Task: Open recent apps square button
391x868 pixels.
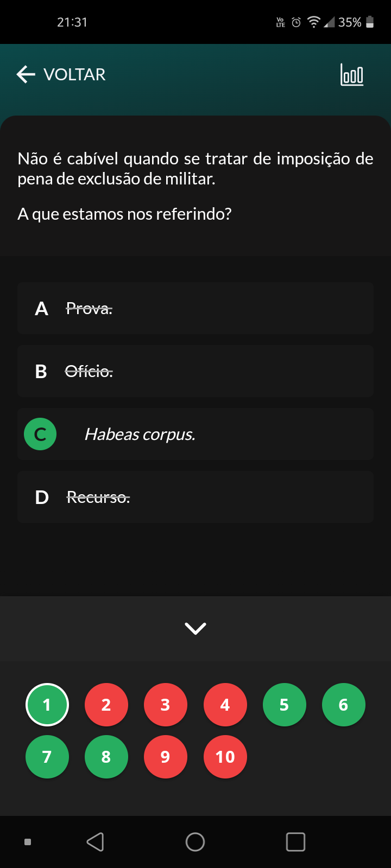Action: tap(295, 841)
